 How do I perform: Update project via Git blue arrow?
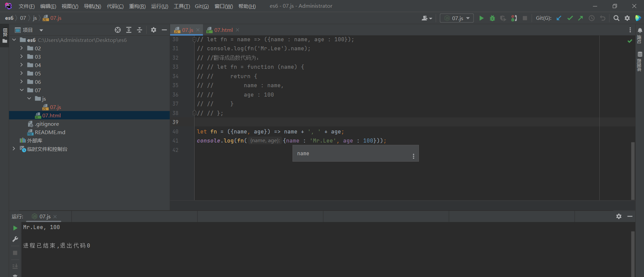pyautogui.click(x=559, y=18)
